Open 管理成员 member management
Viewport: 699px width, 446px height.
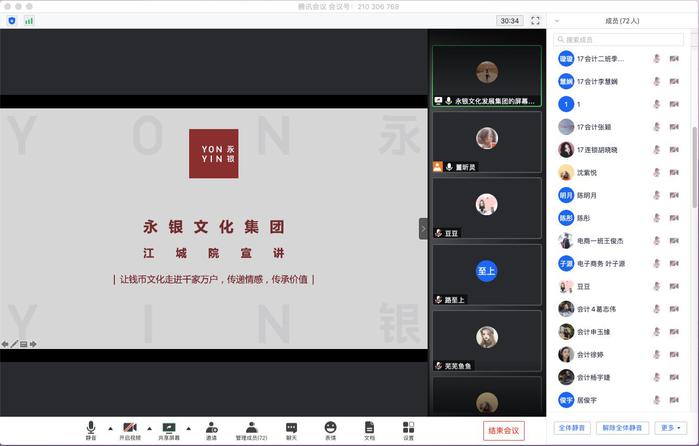click(x=251, y=430)
